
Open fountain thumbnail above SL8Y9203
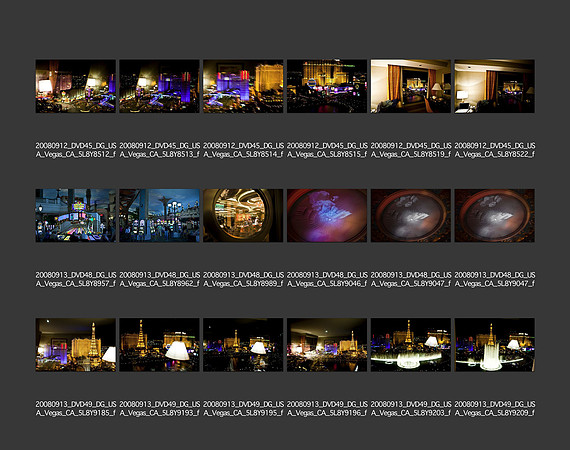411,345
